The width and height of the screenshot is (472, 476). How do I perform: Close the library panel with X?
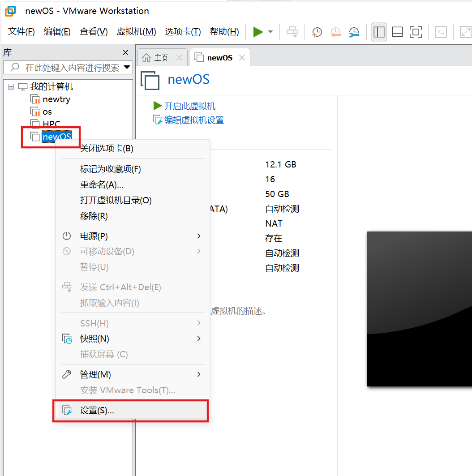(126, 53)
